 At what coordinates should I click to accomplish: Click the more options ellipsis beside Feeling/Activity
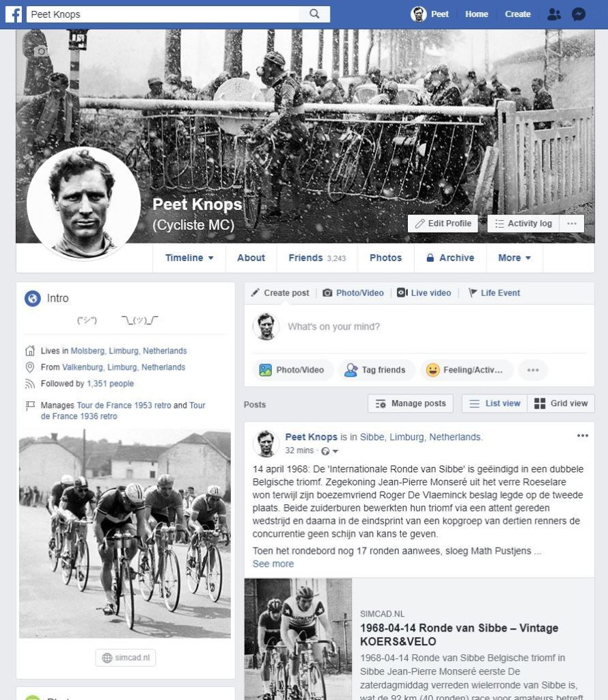(533, 370)
